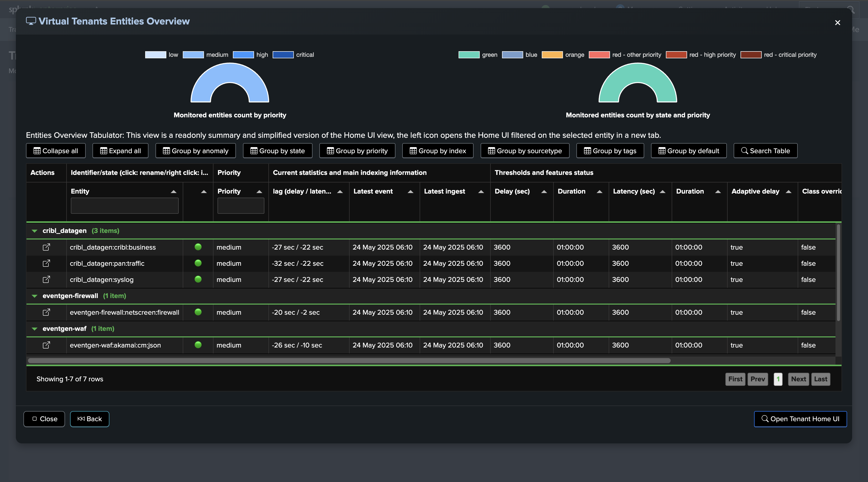Open cribl_datagen:syslog external link icon

[x=46, y=280]
